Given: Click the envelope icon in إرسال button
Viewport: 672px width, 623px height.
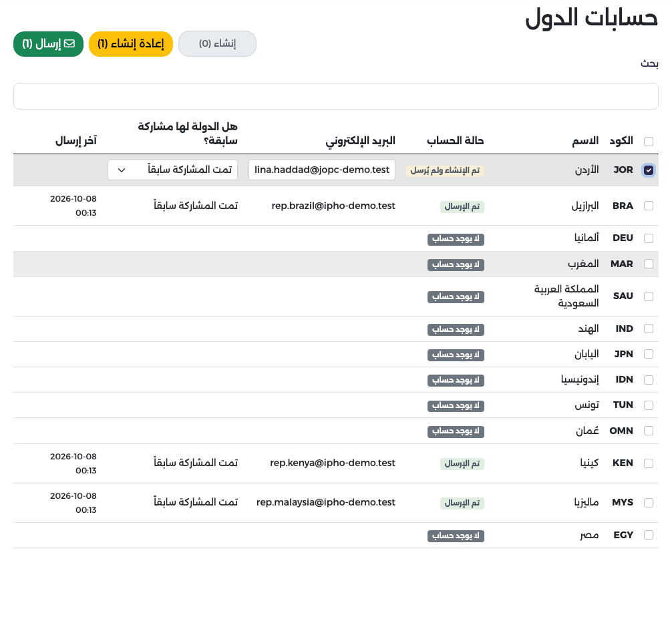Looking at the screenshot, I should [69, 43].
